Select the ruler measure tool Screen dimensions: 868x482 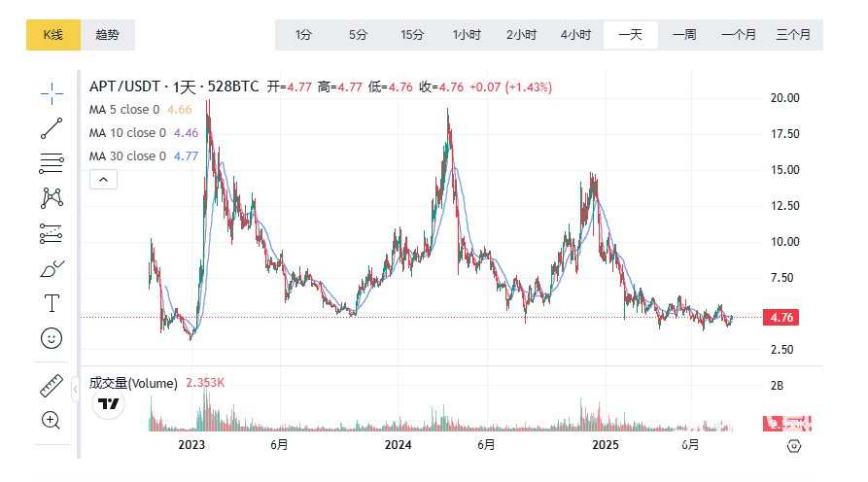(x=52, y=385)
